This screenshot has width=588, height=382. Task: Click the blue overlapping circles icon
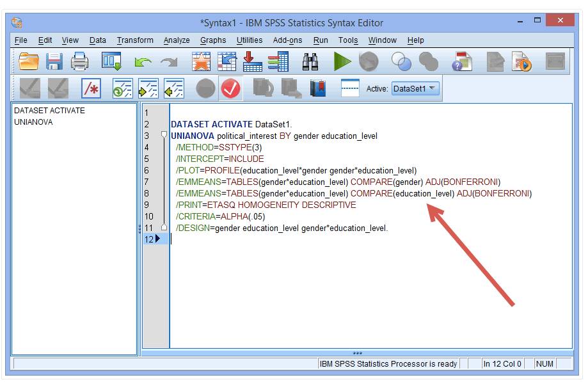[401, 61]
